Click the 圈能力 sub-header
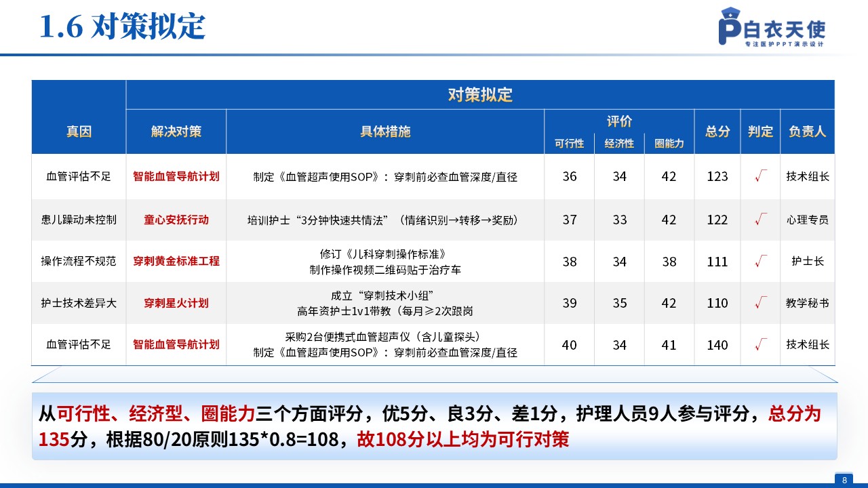The image size is (868, 488). pos(669,144)
